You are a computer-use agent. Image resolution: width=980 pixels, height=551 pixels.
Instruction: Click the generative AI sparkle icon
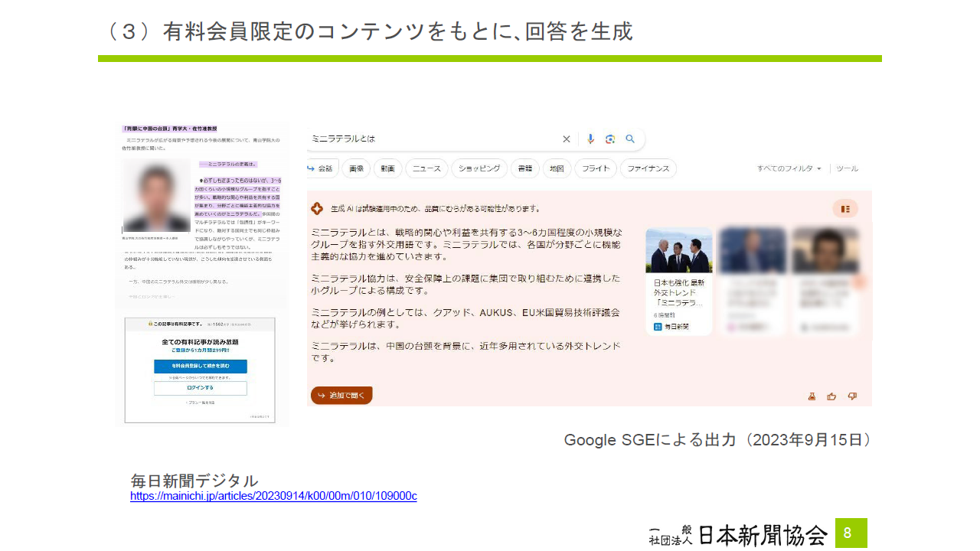[317, 208]
